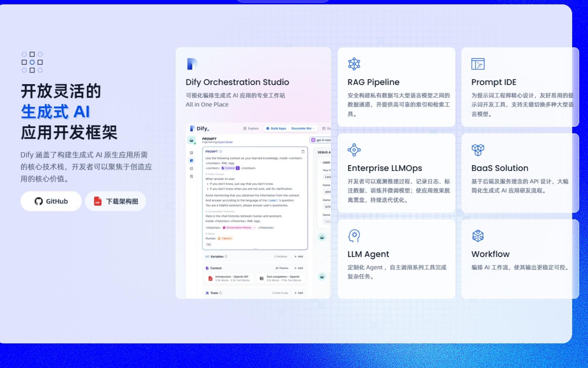Click the Workflow cube icon

click(x=478, y=235)
